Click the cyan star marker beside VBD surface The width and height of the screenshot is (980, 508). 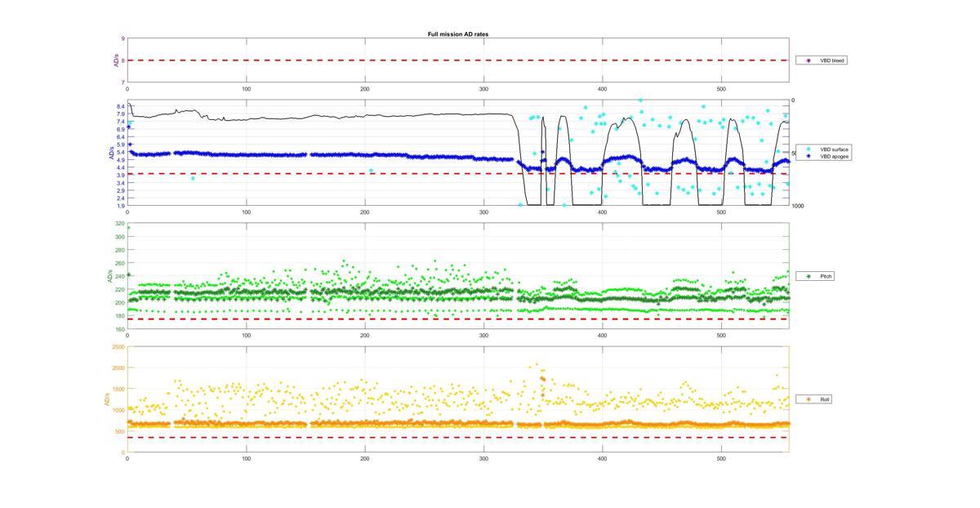point(808,149)
